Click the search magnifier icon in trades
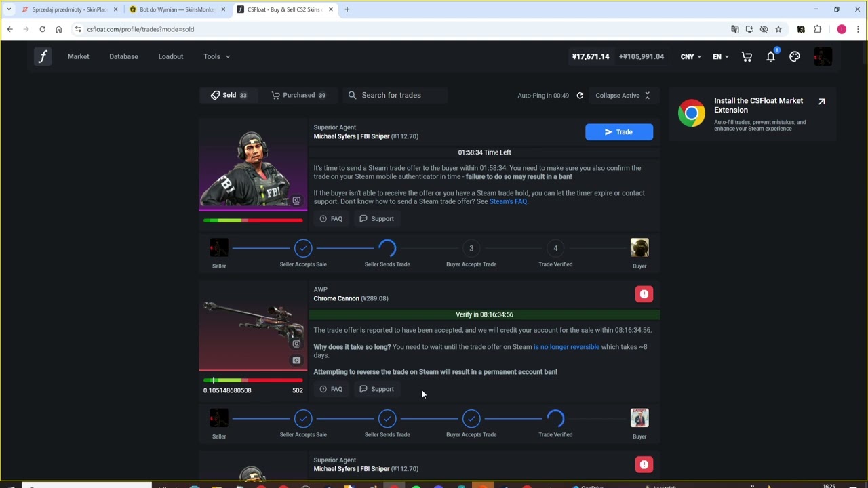The image size is (868, 488). 352,96
